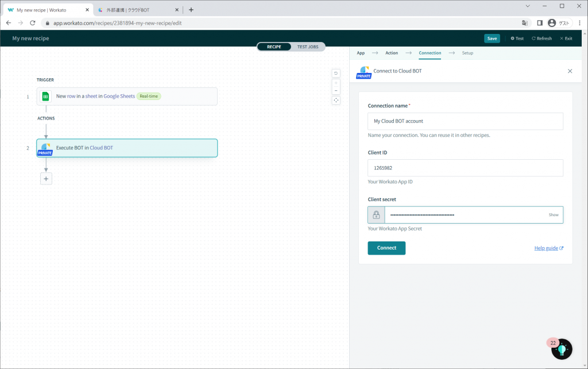Select the My new recipe Workato tab

click(x=48, y=10)
